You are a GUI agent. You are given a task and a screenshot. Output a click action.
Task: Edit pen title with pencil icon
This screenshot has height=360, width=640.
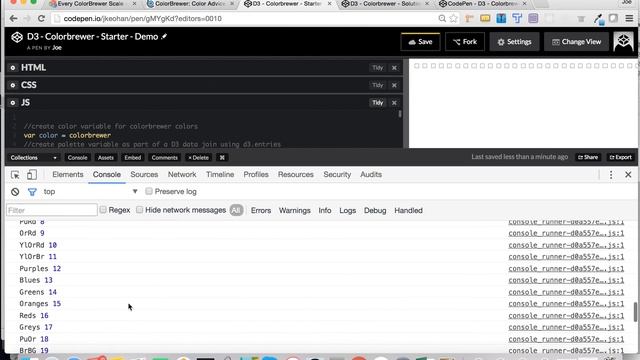[x=164, y=36]
